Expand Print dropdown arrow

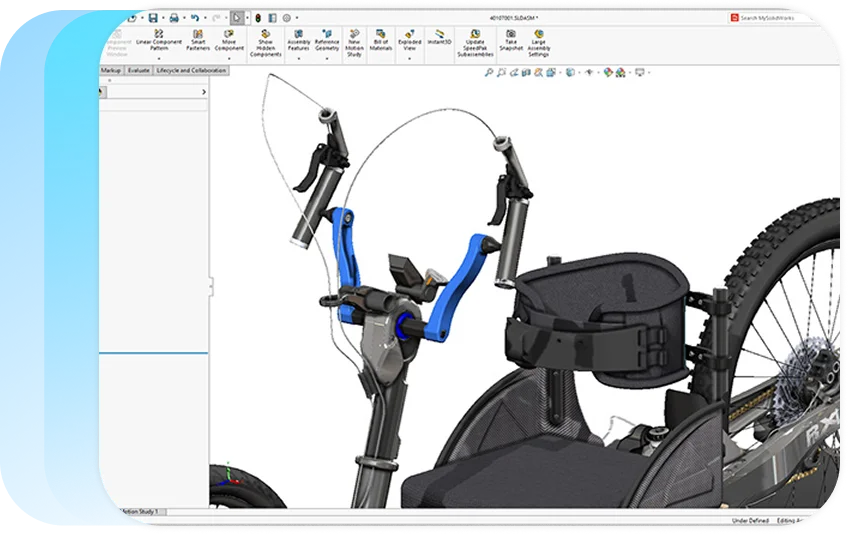click(184, 18)
